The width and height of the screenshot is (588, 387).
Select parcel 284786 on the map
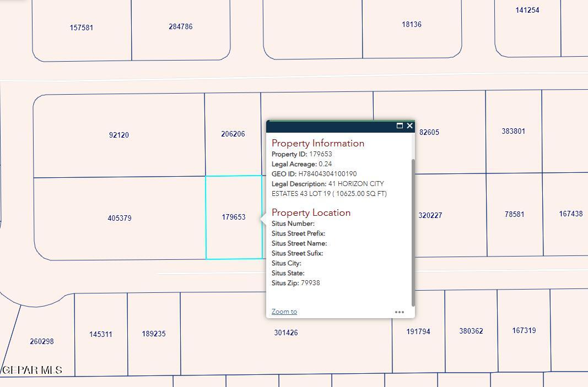click(x=180, y=26)
